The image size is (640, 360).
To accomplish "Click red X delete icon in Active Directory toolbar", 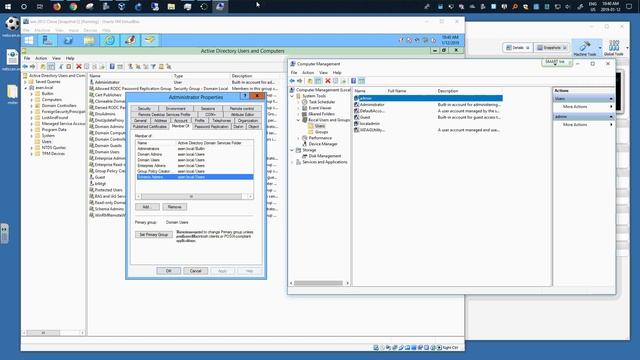I will point(79,67).
